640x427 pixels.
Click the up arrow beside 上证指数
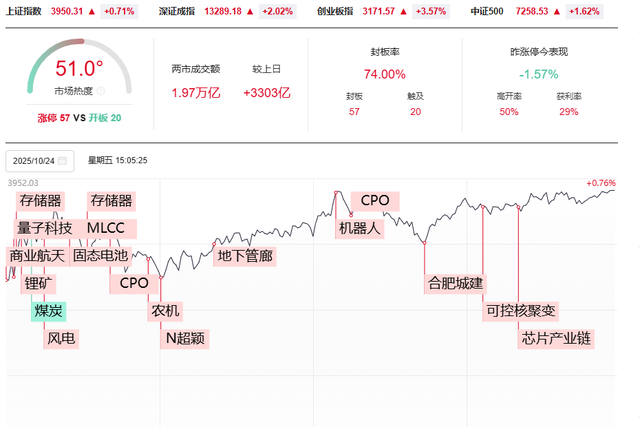tap(92, 11)
